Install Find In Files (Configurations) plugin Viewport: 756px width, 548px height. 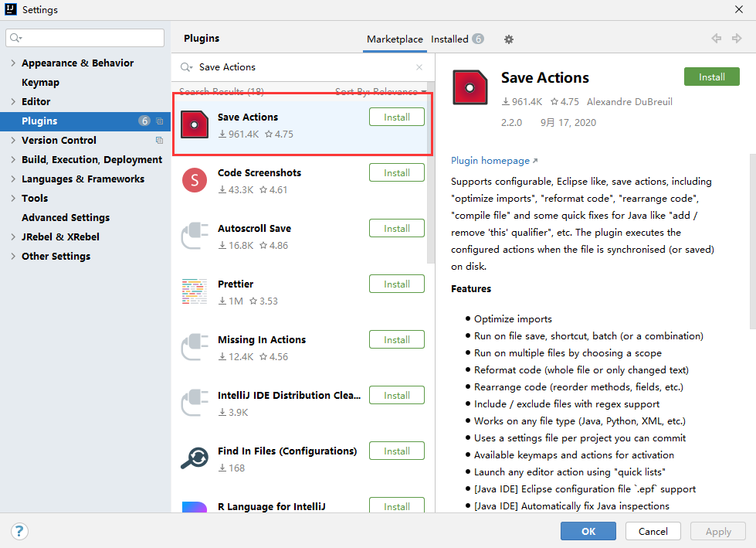tap(397, 451)
